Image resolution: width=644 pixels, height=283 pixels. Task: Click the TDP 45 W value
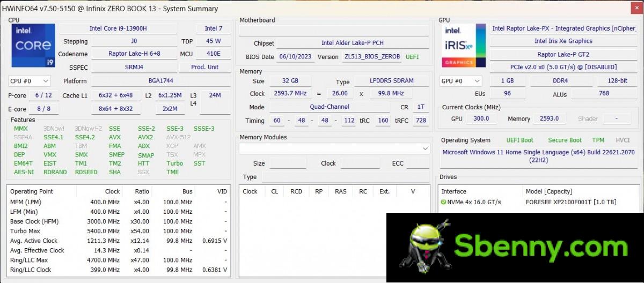point(213,41)
